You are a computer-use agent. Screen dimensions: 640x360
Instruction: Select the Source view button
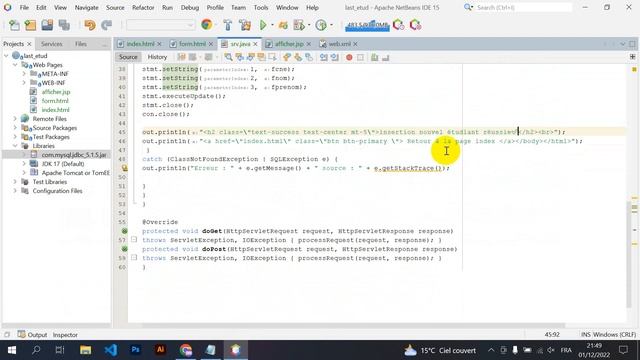pos(128,57)
